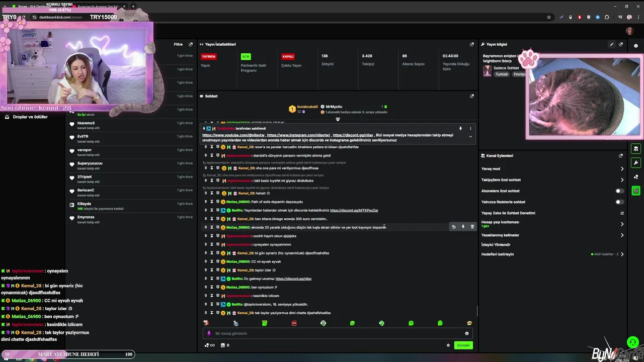The width and height of the screenshot is (644, 362).
Task: Open the discord.gg/nilay link in pinned message
Action: click(x=353, y=135)
